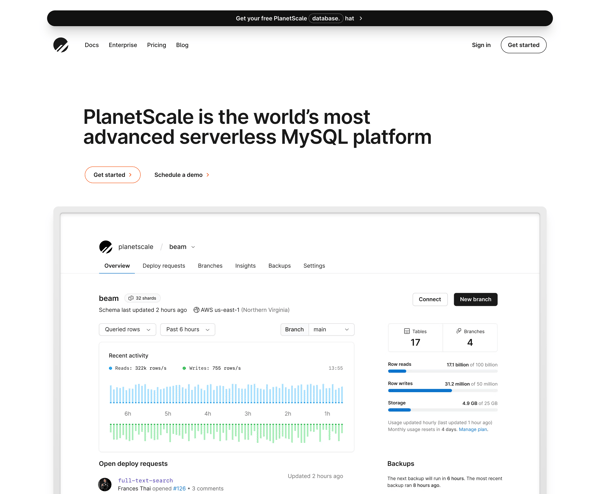
Task: Open the Docs page
Action: coord(91,45)
